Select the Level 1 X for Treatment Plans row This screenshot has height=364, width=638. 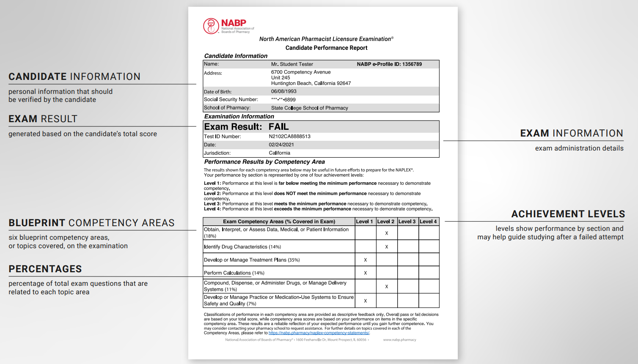pyautogui.click(x=366, y=260)
